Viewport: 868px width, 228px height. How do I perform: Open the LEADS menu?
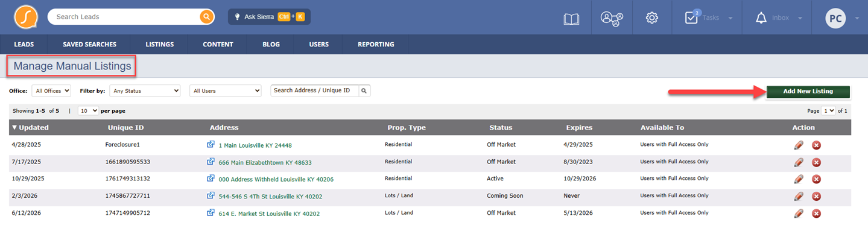pos(24,44)
